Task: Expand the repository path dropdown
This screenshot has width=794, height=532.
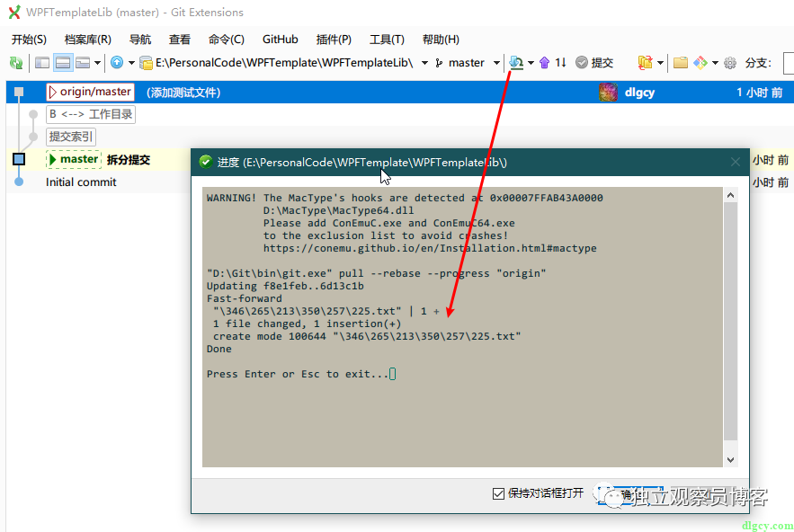Action: tap(424, 63)
